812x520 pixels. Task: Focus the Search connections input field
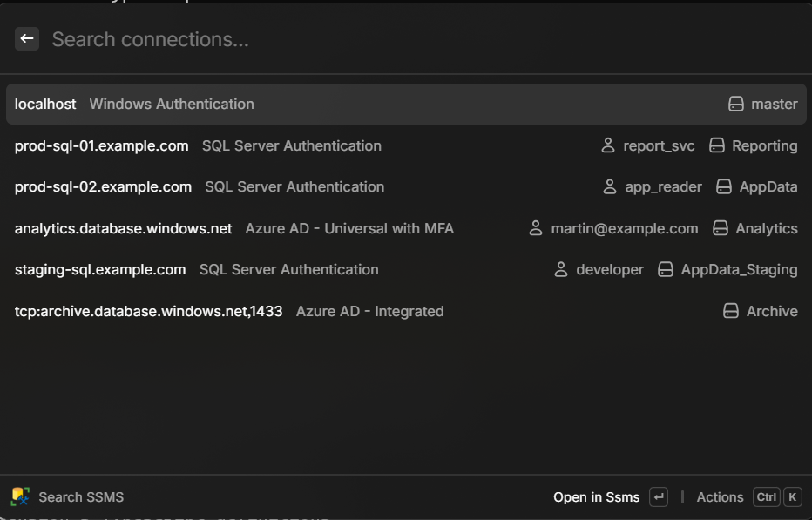click(x=424, y=39)
